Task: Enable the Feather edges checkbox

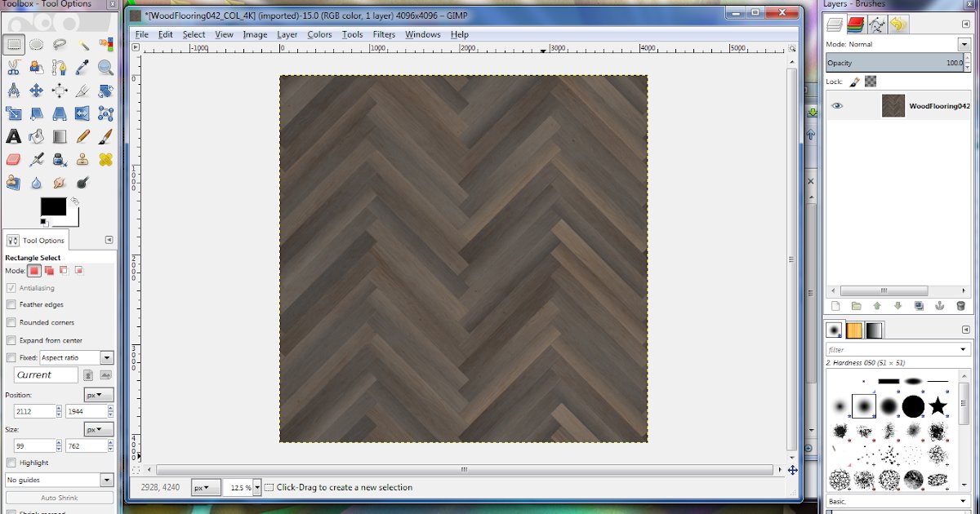Action: coord(11,305)
